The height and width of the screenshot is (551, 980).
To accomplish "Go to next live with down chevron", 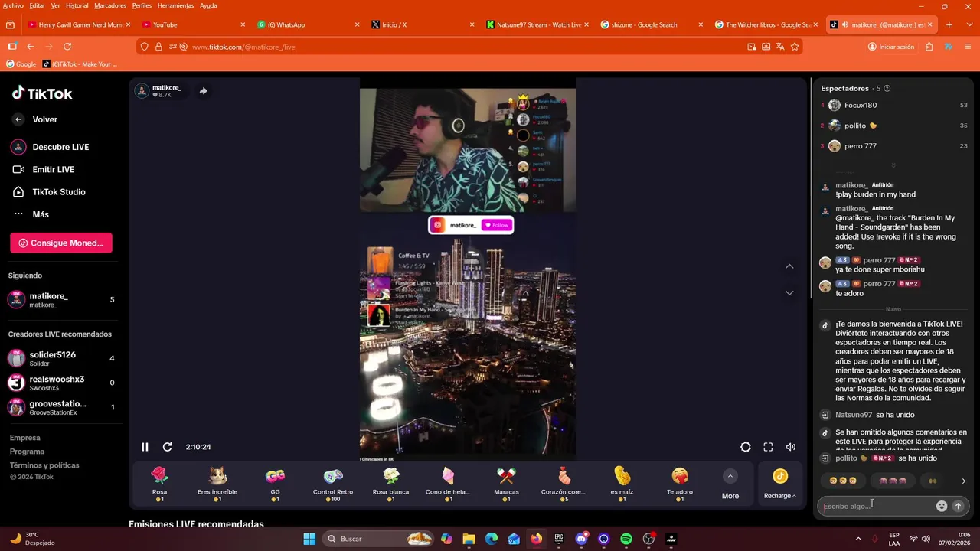I will click(x=789, y=293).
